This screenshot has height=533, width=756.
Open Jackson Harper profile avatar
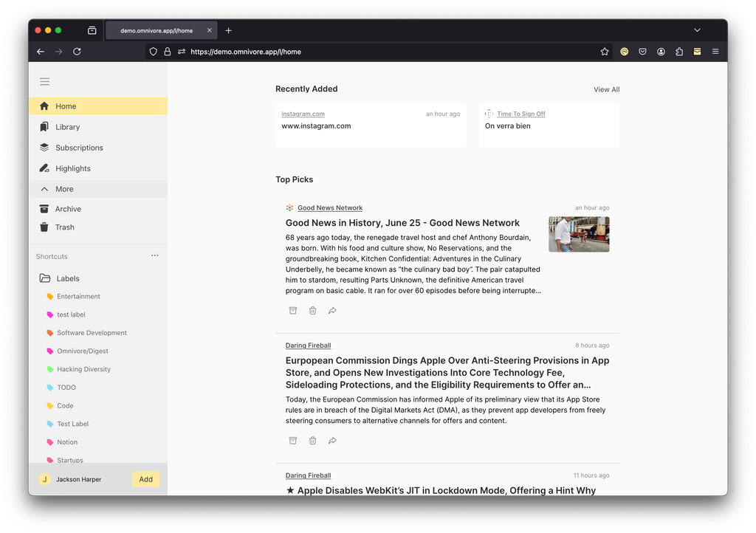click(45, 479)
